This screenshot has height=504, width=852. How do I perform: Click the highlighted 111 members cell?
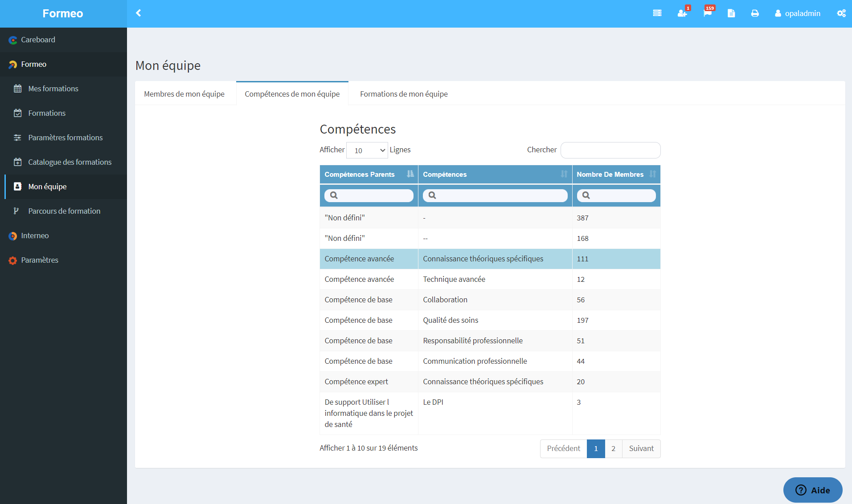click(616, 259)
